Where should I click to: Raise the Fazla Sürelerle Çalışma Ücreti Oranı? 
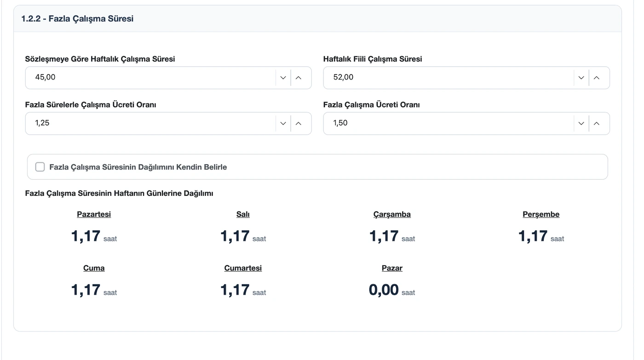(x=299, y=123)
